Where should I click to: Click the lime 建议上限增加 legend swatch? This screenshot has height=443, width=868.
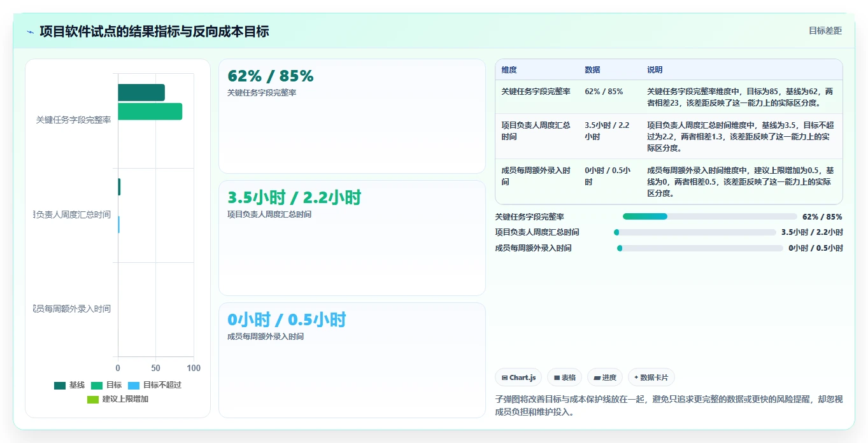tap(93, 399)
